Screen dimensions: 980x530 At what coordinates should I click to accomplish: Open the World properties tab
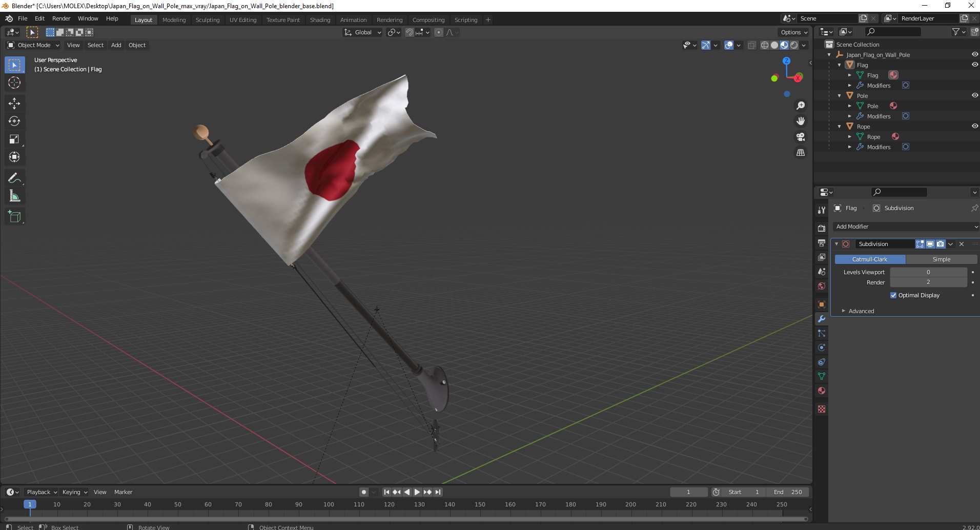[822, 286]
